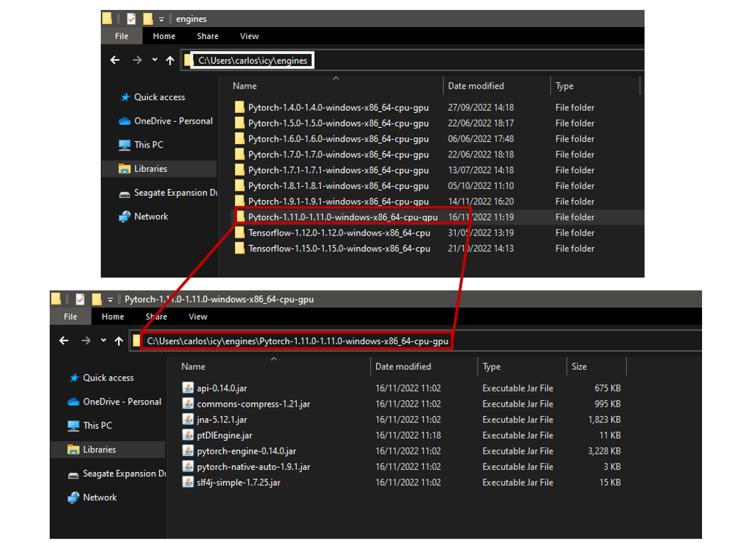
Task: Open recent locations dropdown in engines window
Action: click(154, 60)
